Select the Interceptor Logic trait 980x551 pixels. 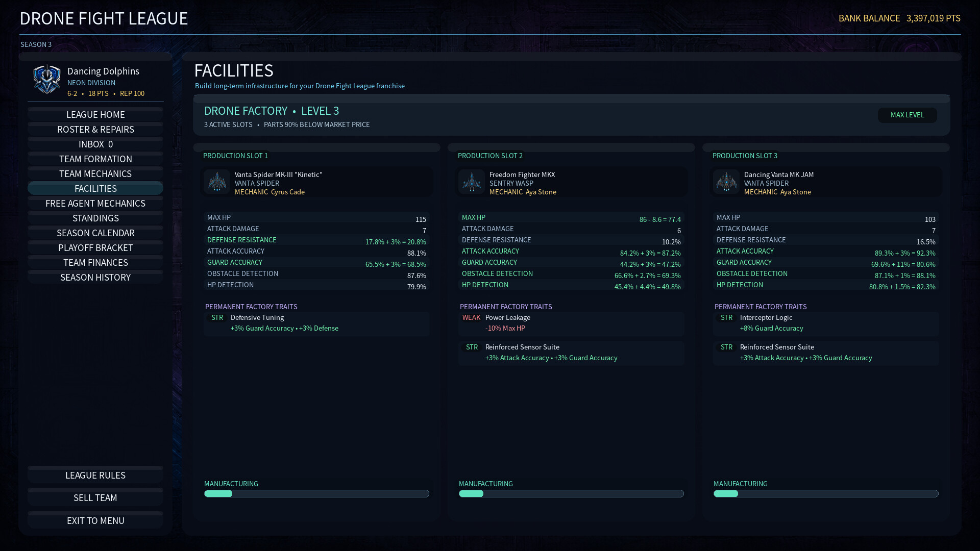[x=826, y=323]
